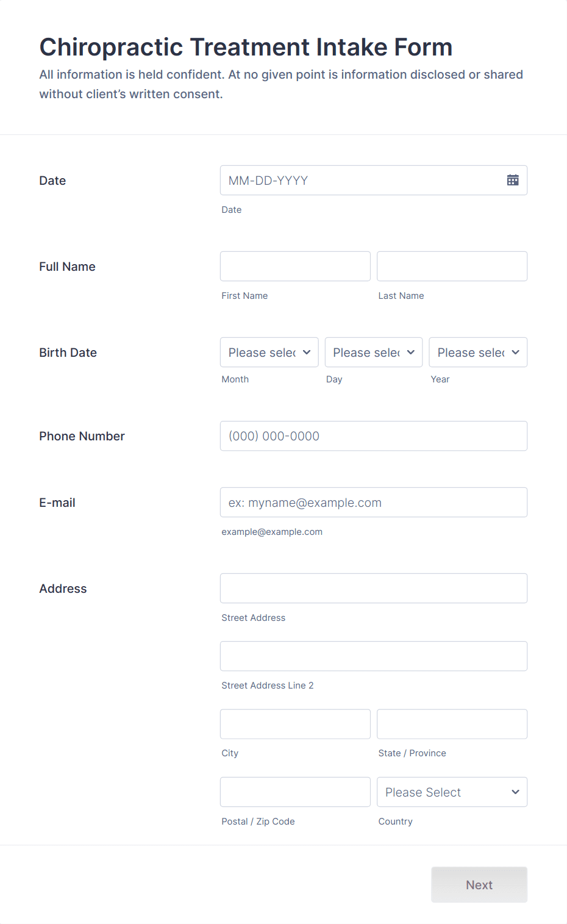Screen dimensions: 567x924
Task: Click the State / Province input field
Action: [x=451, y=724]
